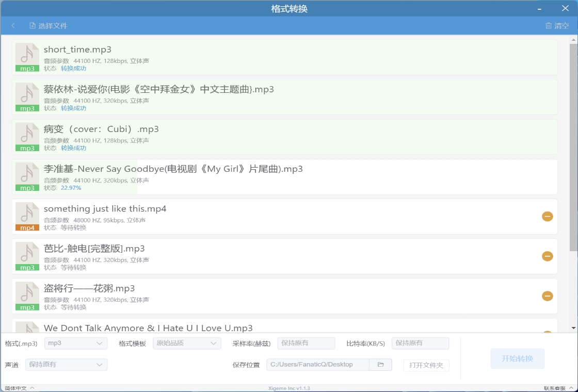The height and width of the screenshot is (392, 578).
Task: Go back with the left arrow icon
Action: click(x=13, y=25)
